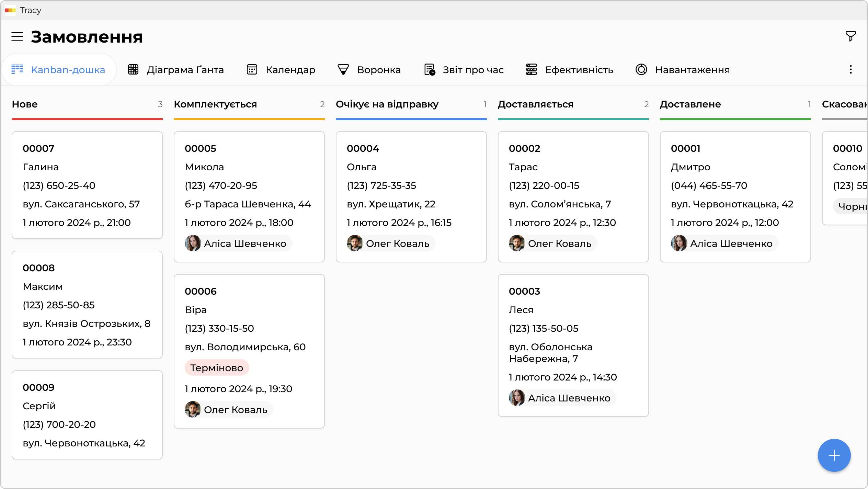Click the Нове column red color bar
Viewport: 868px width, 489px height.
coord(87,119)
